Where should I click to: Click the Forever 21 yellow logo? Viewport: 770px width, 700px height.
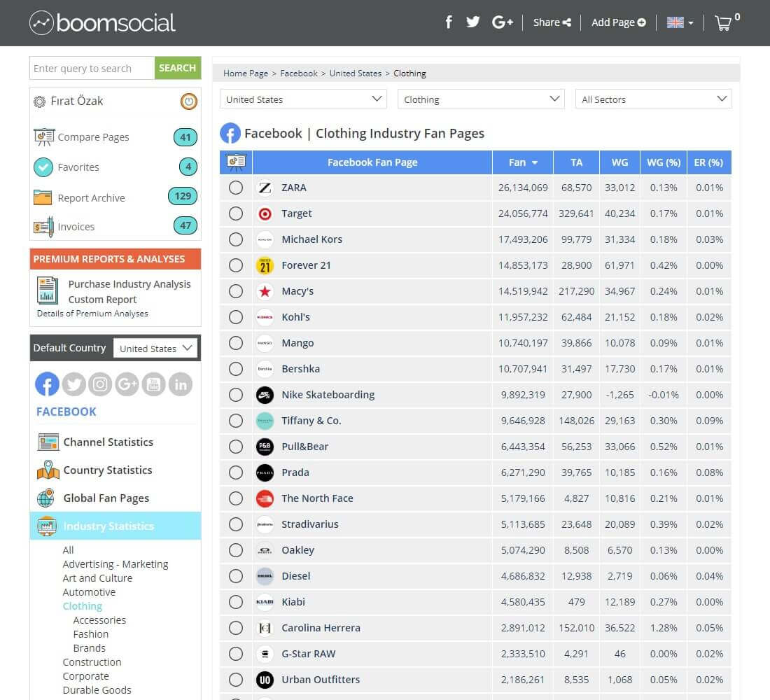(265, 265)
